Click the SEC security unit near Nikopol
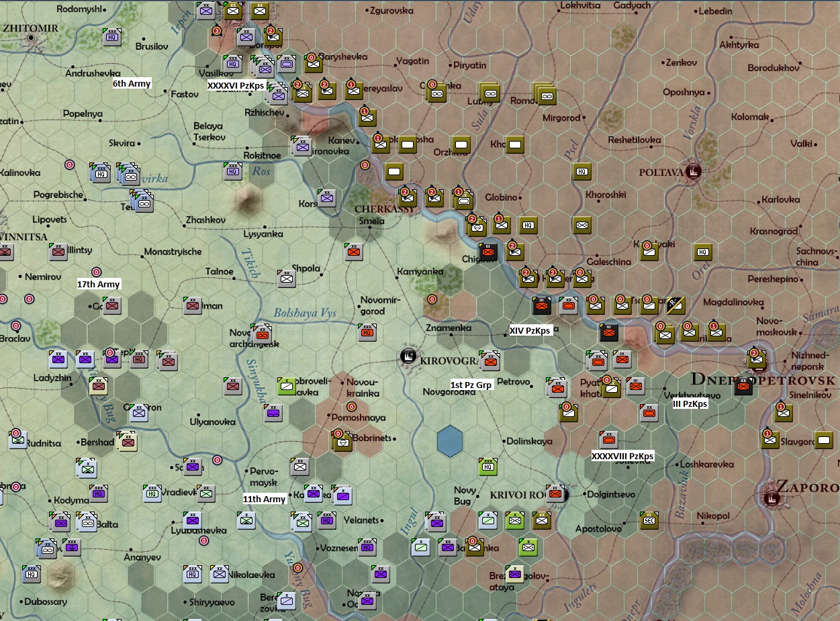The image size is (840, 621). [649, 520]
